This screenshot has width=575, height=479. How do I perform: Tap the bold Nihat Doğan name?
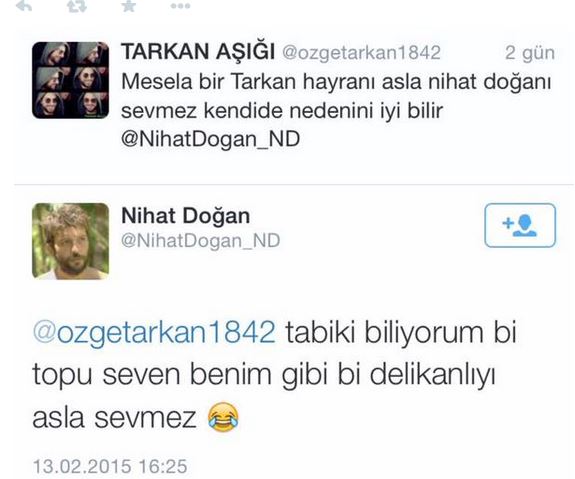pyautogui.click(x=186, y=216)
